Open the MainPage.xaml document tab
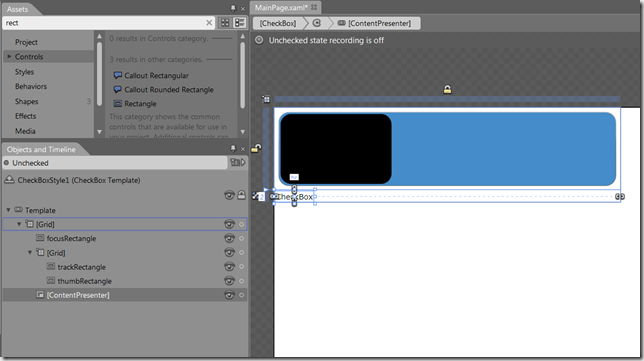The image size is (644, 361). click(x=281, y=7)
